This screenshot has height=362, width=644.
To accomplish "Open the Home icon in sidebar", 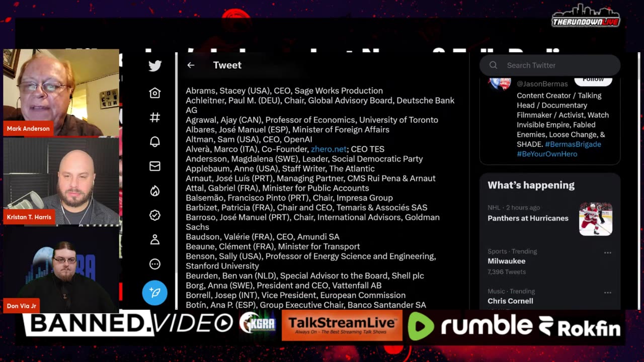I will click(155, 93).
